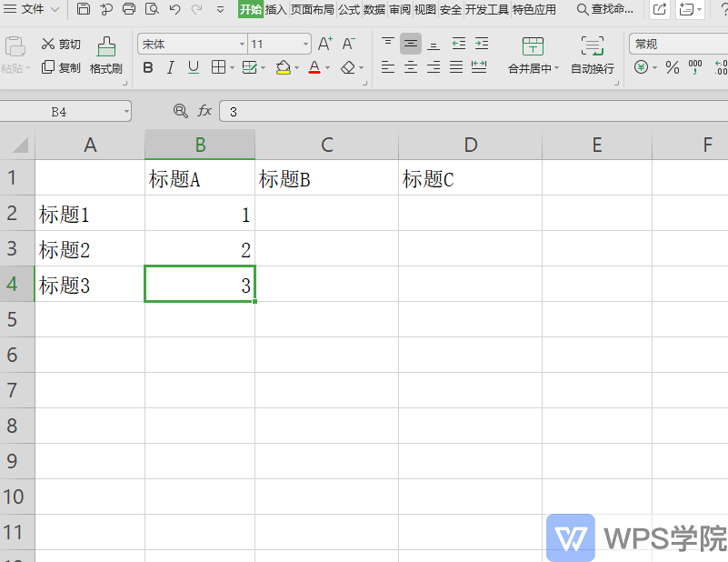Apply red font color icon
Screen dimensions: 728x562
[314, 68]
